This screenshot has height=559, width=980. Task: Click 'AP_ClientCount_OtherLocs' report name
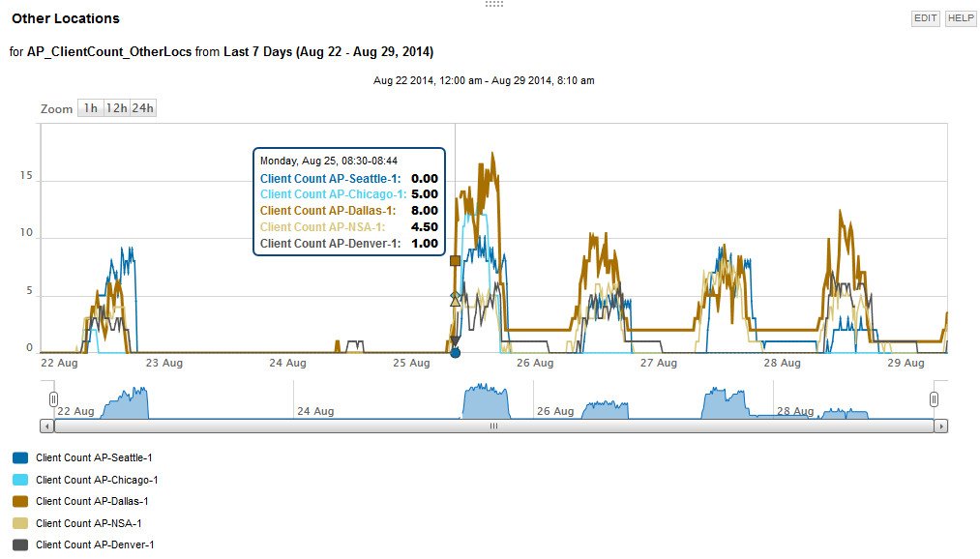click(x=108, y=52)
